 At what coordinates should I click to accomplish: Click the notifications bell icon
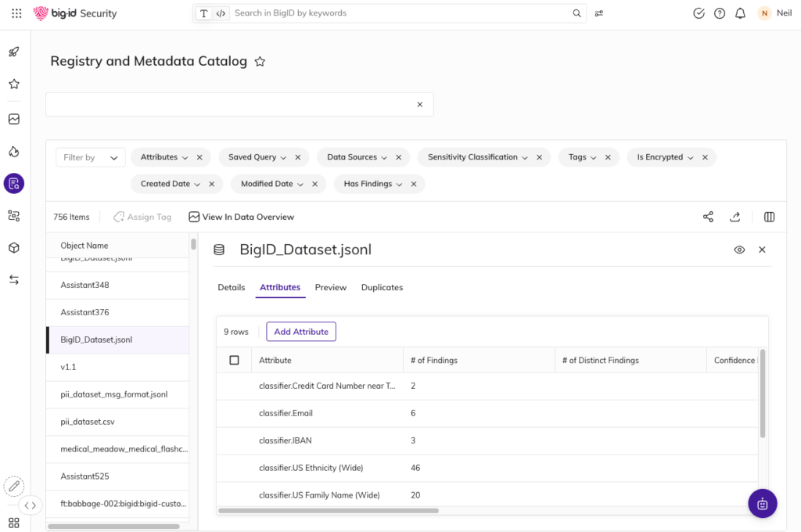pyautogui.click(x=740, y=13)
